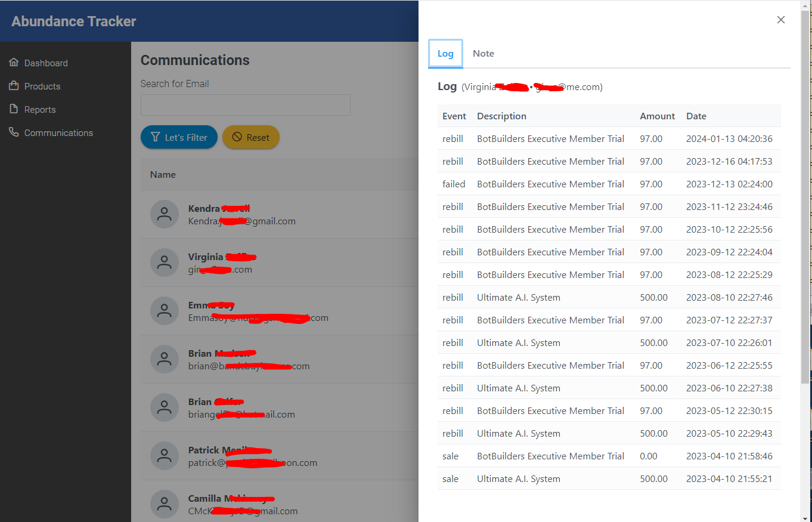
Task: Click the "Search for Email" label
Action: (175, 84)
